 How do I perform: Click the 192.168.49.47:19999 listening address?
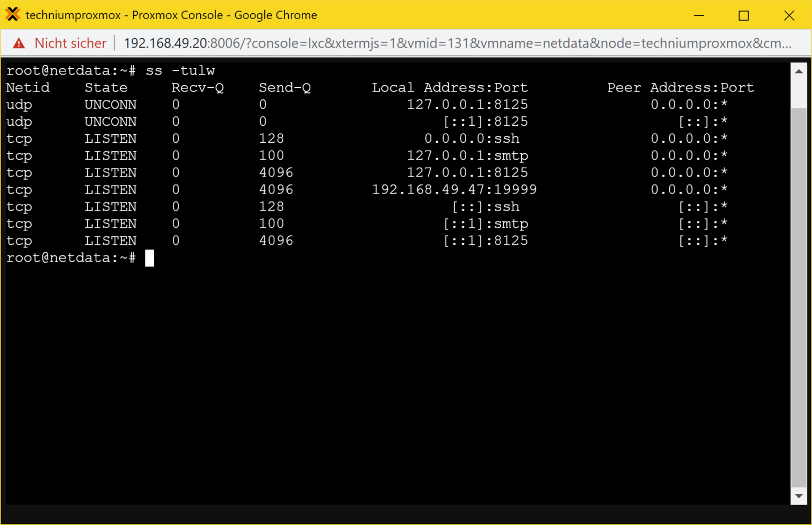454,189
